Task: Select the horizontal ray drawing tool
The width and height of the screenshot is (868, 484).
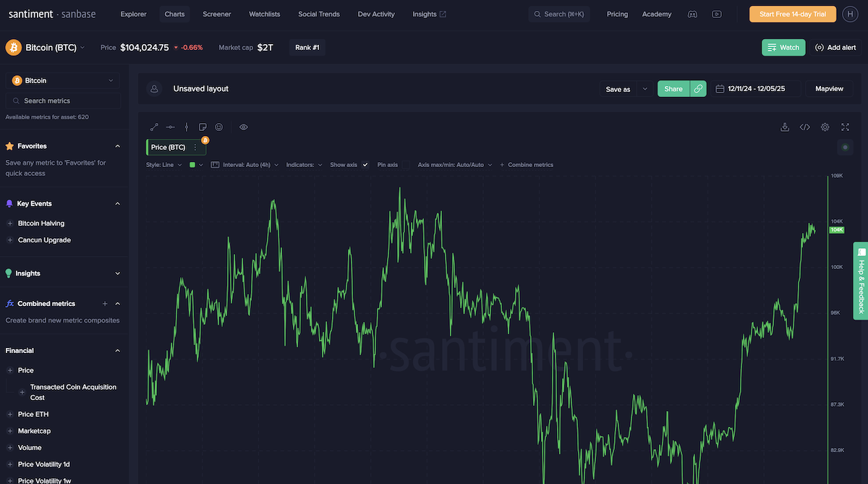Action: [x=170, y=127]
